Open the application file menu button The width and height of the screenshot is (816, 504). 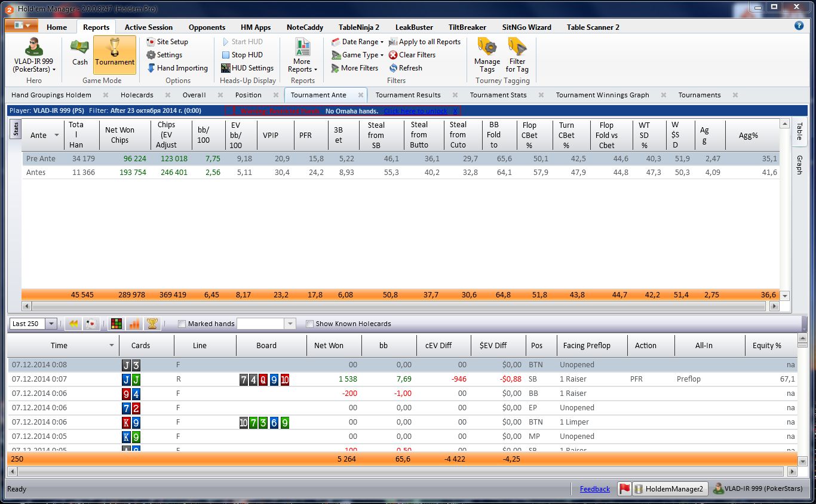[22, 26]
